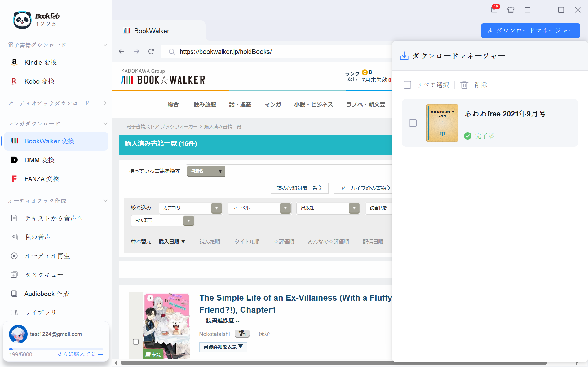The height and width of the screenshot is (367, 588).
Task: Collapse the 電子書籍ダウンロード sidebar section
Action: point(105,45)
